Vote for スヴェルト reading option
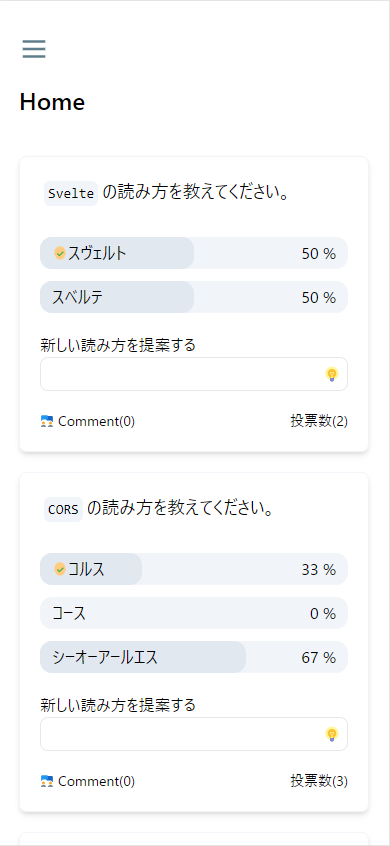390x846 pixels. [194, 253]
